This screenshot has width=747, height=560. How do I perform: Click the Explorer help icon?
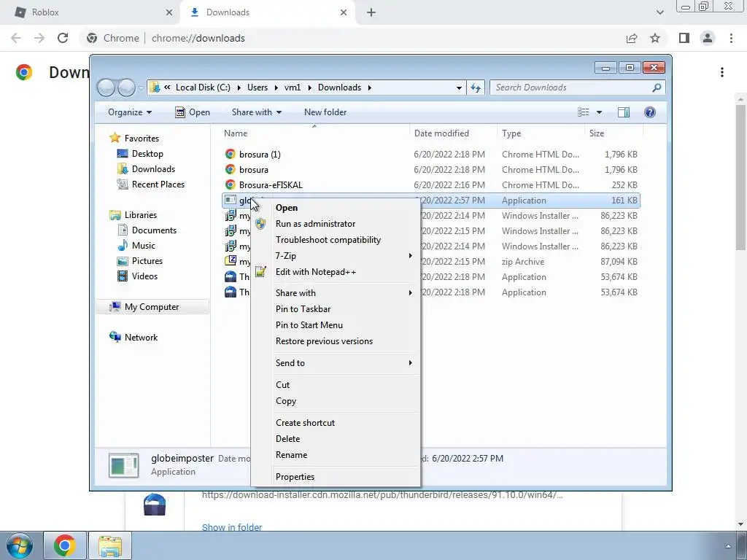[650, 112]
